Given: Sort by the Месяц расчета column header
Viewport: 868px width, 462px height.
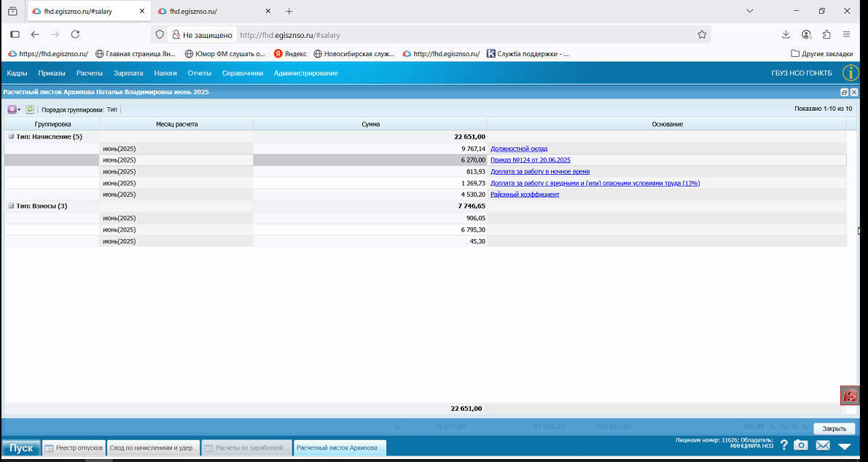Looking at the screenshot, I should (176, 124).
